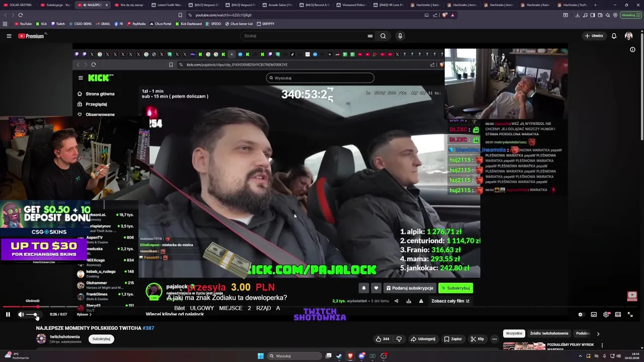Image resolution: width=644 pixels, height=362 pixels.
Task: Open YouTube notifications bell
Action: click(614, 36)
